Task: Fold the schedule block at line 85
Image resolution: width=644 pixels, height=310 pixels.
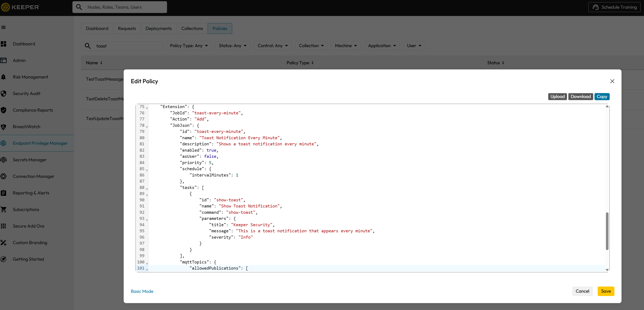Action: pyautogui.click(x=147, y=170)
